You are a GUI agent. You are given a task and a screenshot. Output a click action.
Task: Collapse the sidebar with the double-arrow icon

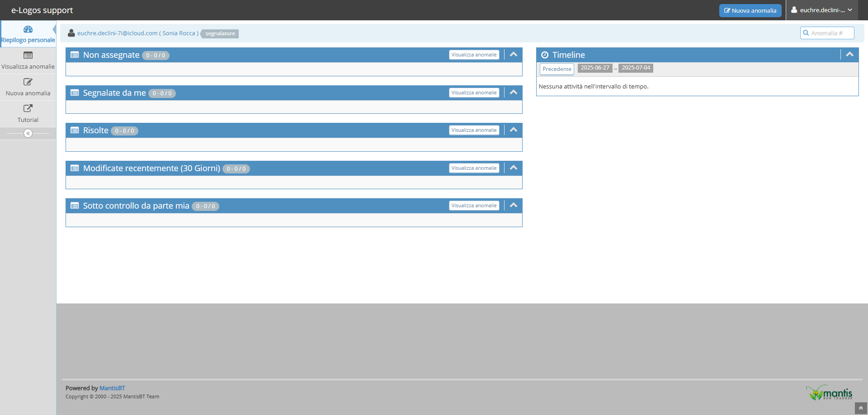click(x=28, y=133)
